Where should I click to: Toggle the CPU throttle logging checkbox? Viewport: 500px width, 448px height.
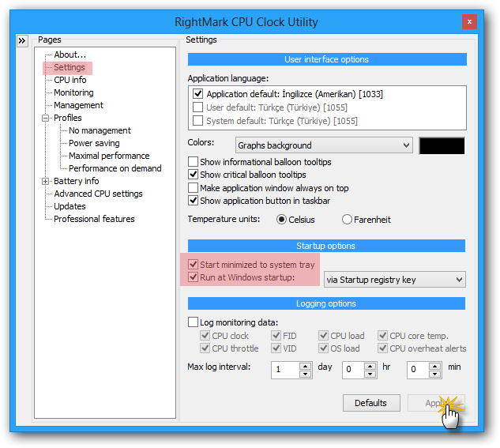205,348
